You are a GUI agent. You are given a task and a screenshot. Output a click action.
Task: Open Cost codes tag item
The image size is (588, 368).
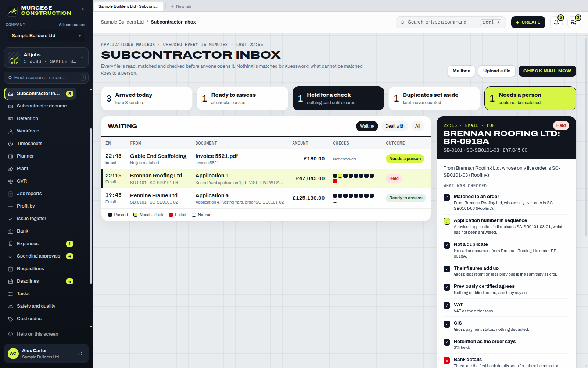click(x=40, y=319)
